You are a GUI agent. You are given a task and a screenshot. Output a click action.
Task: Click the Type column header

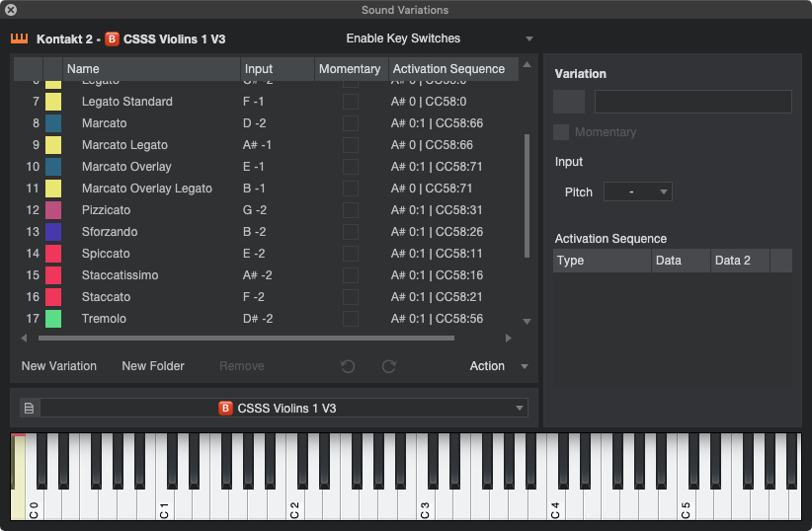click(x=602, y=261)
